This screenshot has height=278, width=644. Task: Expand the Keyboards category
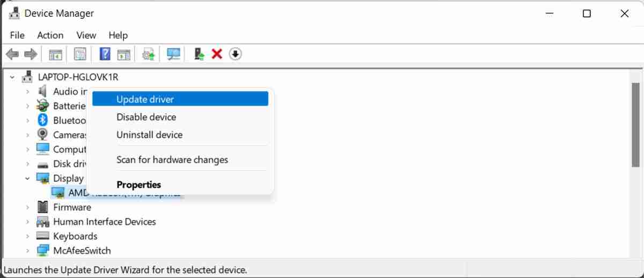[x=27, y=236]
